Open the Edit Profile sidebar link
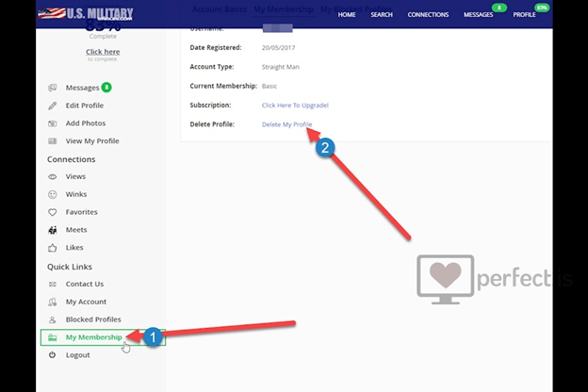This screenshot has width=588, height=392. point(85,106)
